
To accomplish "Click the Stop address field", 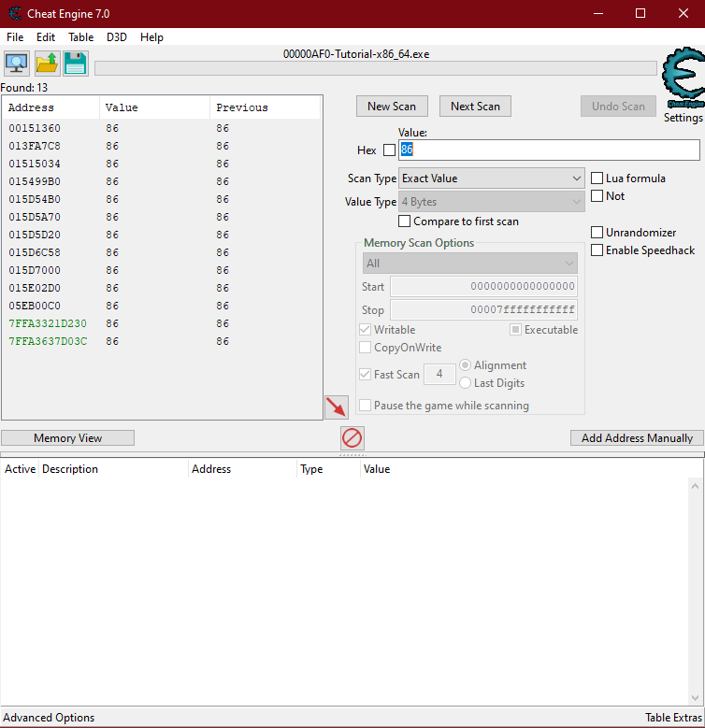I will tap(483, 309).
